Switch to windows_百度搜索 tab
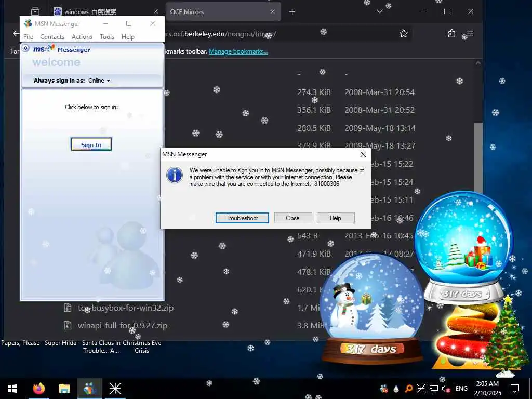 pos(105,11)
